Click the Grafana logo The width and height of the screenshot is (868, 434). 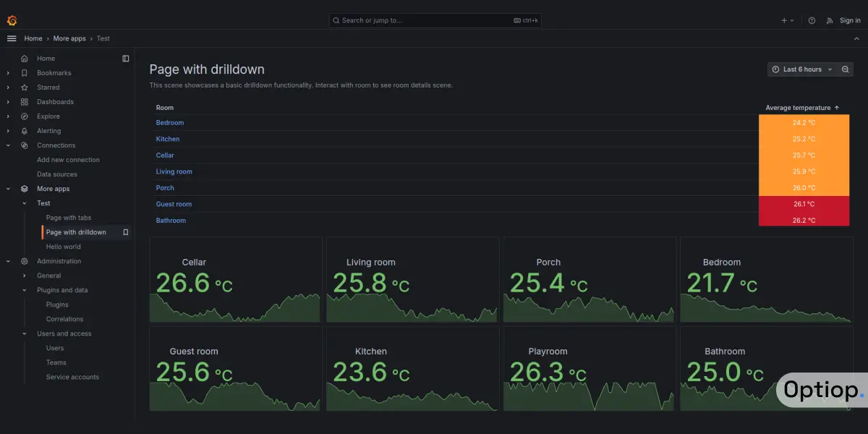click(12, 20)
